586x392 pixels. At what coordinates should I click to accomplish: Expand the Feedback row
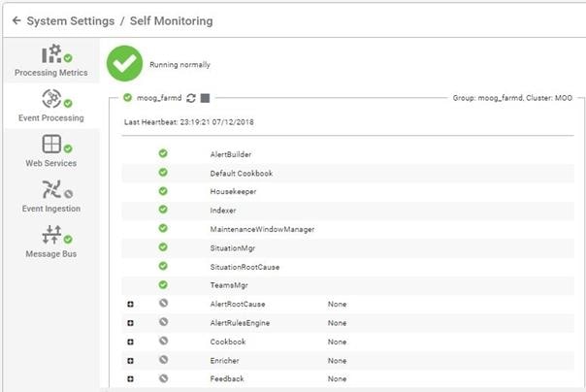pyautogui.click(x=130, y=379)
